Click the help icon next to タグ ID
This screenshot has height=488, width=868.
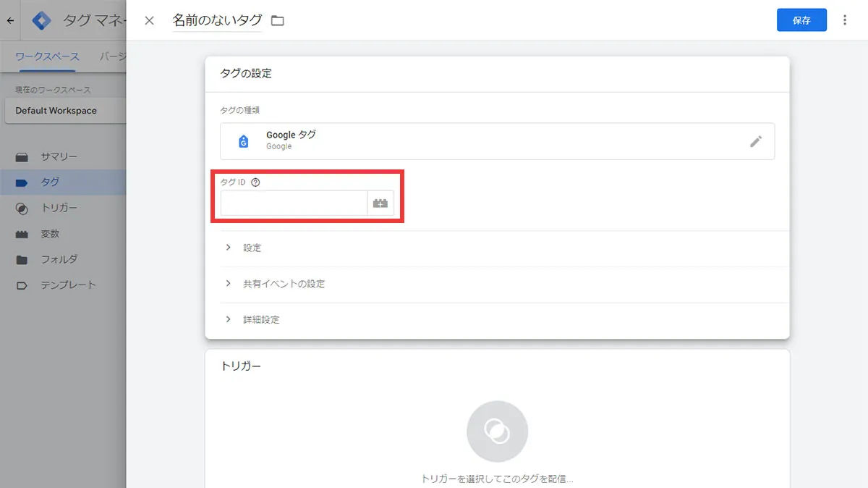pos(255,182)
